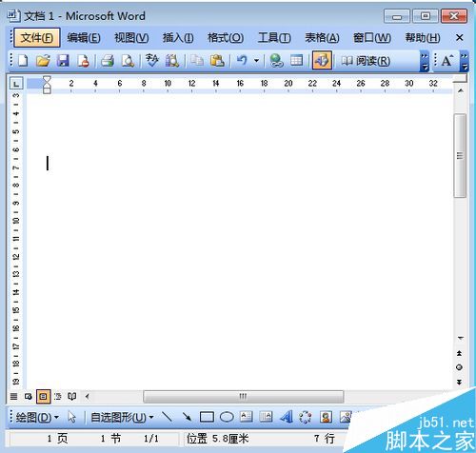Expand Formatting toolbar options chevron
Image resolution: width=476 pixels, height=453 pixels.
465,61
